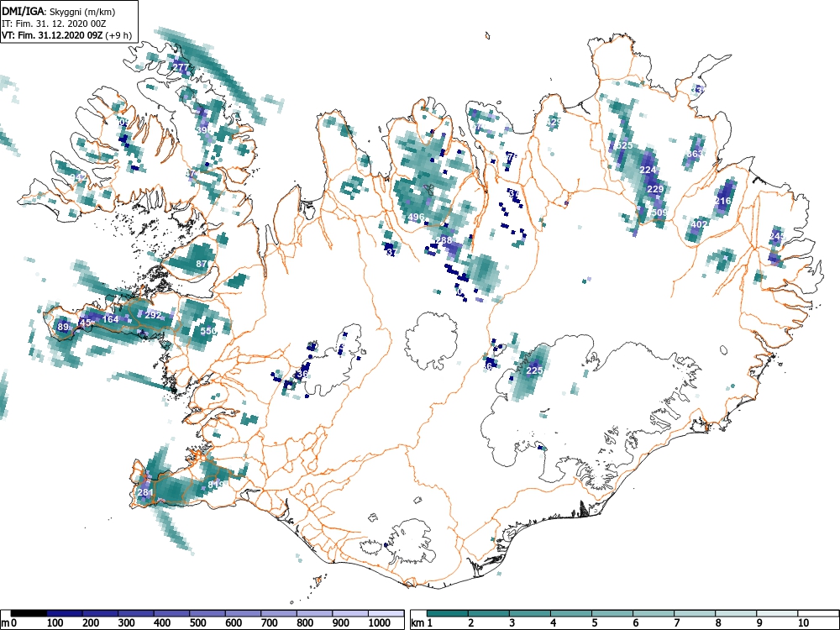The height and width of the screenshot is (630, 840).
Task: Click the 509 visibility value on the map
Action: (659, 213)
